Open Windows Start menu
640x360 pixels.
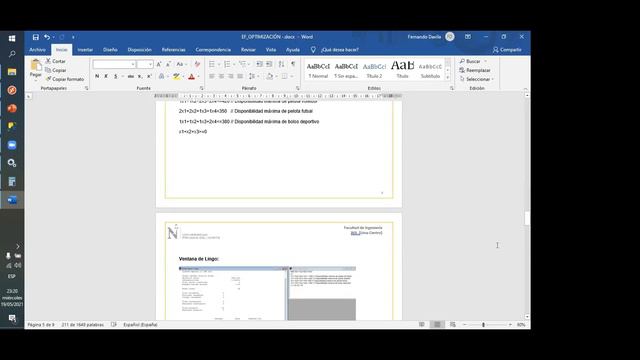(x=12, y=38)
